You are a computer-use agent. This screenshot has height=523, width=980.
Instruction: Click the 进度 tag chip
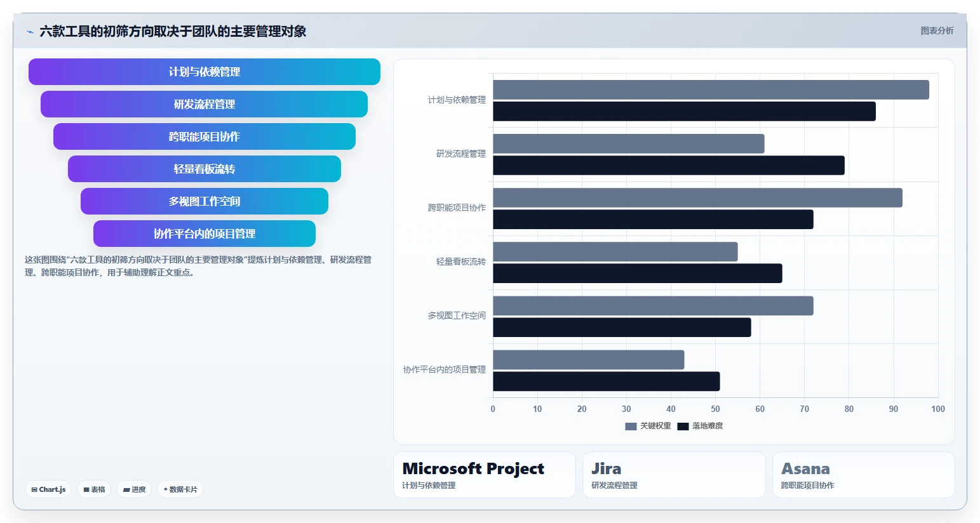coord(134,489)
